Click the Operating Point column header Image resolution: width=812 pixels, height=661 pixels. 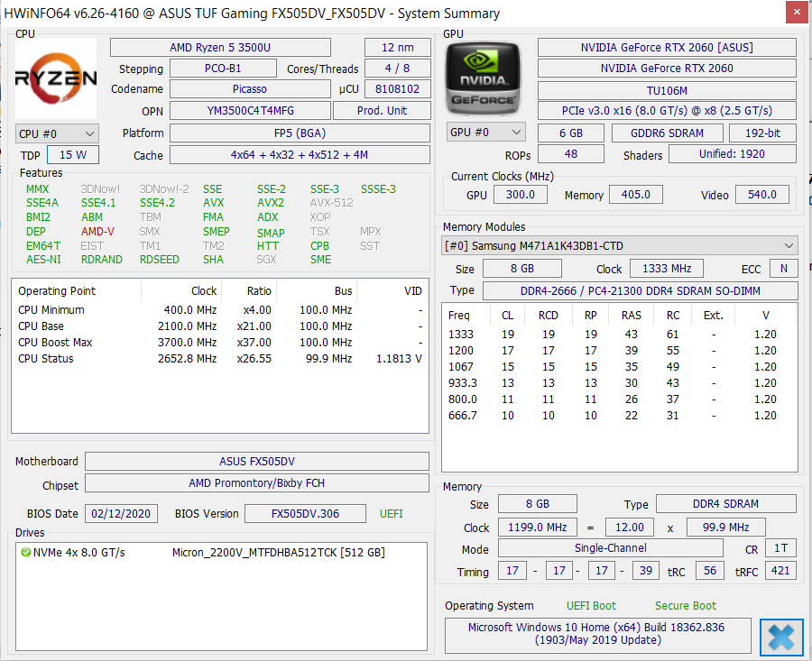pos(57,291)
